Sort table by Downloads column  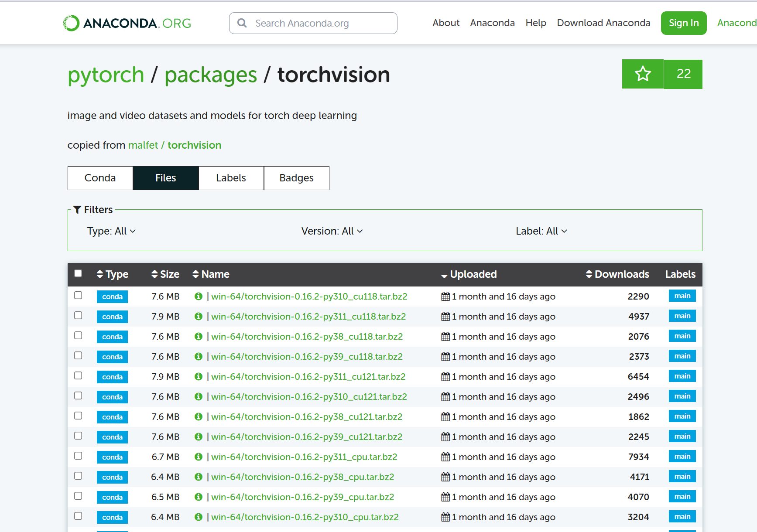(x=617, y=274)
